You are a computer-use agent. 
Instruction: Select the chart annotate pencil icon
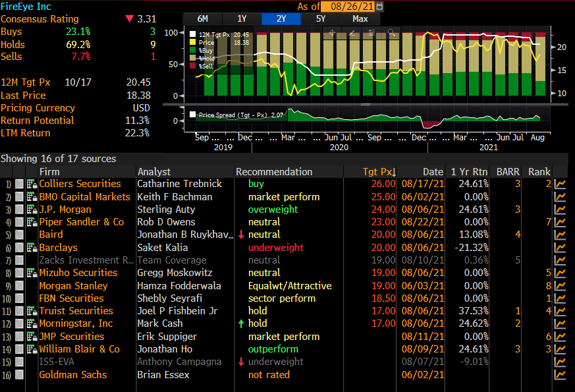(x=352, y=32)
